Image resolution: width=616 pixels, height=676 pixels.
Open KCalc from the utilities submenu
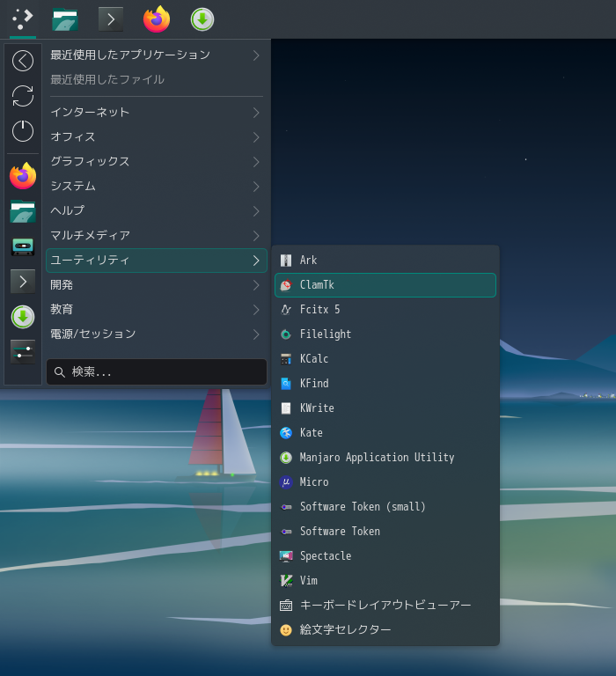point(313,359)
